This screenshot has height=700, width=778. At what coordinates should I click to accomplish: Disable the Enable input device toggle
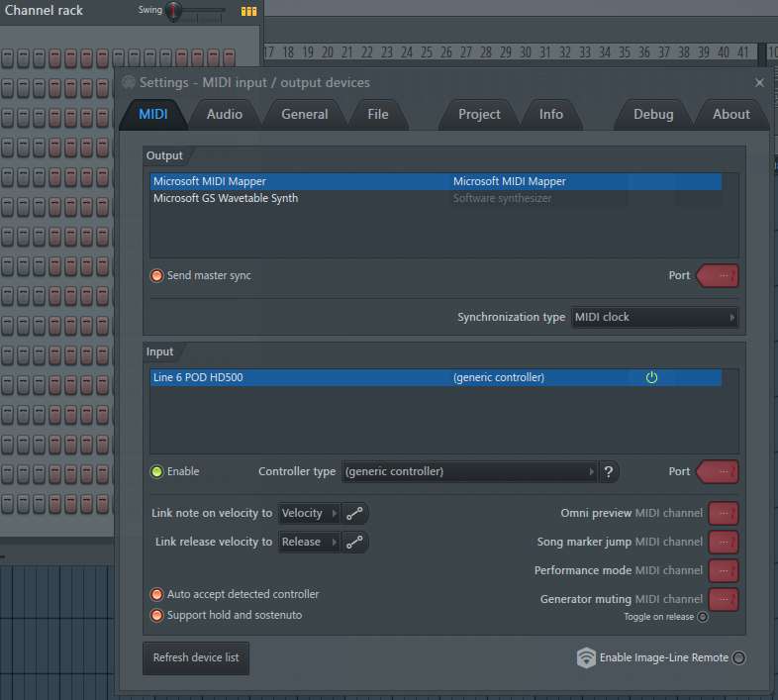[x=156, y=471]
